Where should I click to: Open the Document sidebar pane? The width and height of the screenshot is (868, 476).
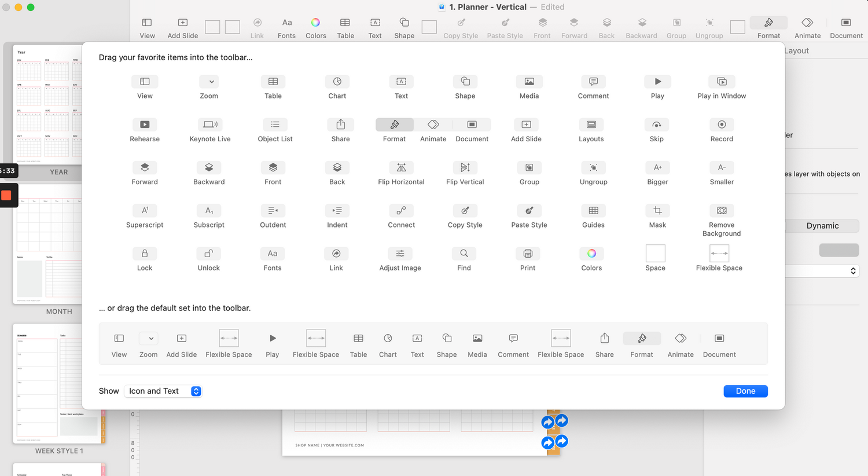coord(845,26)
